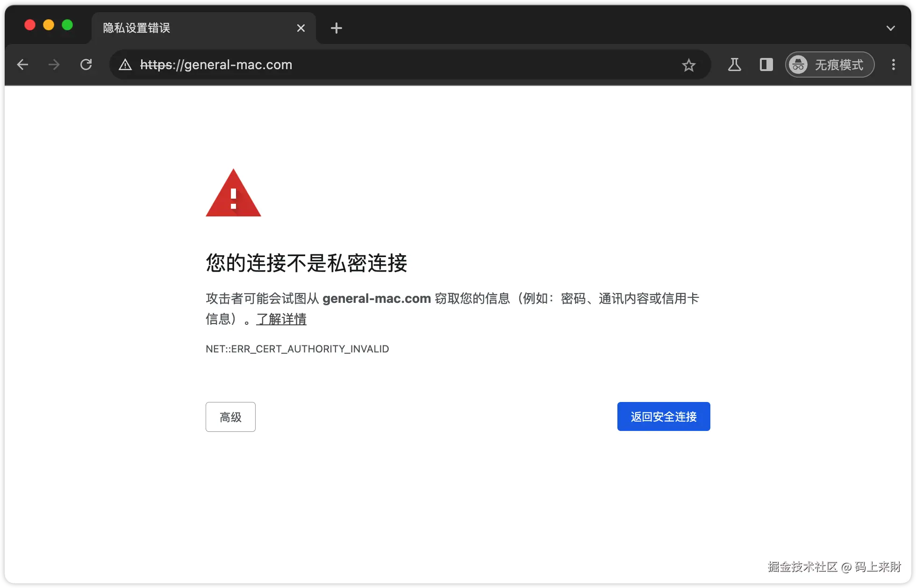Click the not-secure warning triangle in address bar

(x=125, y=65)
